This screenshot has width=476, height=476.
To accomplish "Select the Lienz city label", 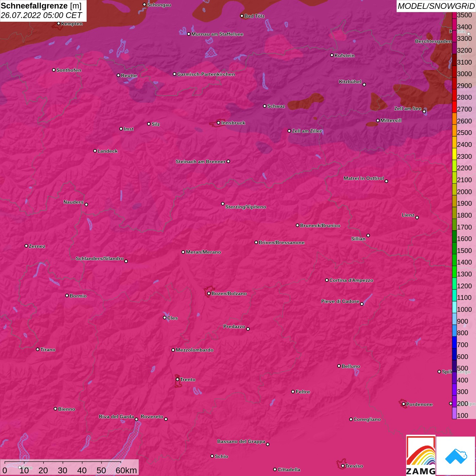I will pyautogui.click(x=408, y=215).
